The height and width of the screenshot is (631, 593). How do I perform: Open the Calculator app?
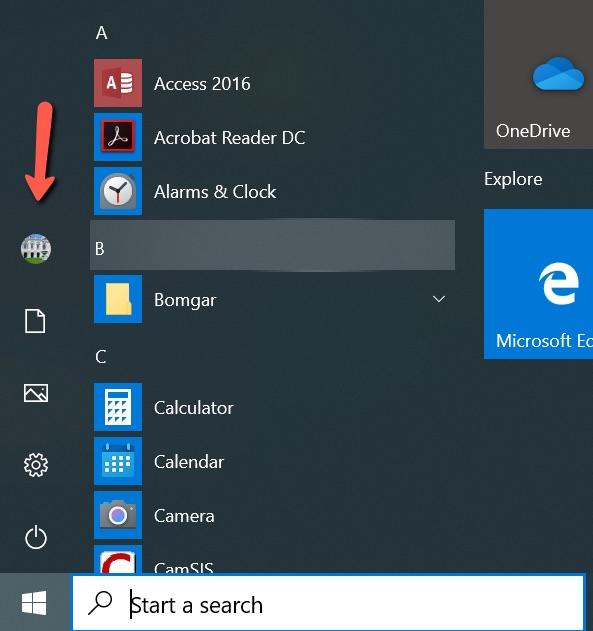click(x=273, y=407)
